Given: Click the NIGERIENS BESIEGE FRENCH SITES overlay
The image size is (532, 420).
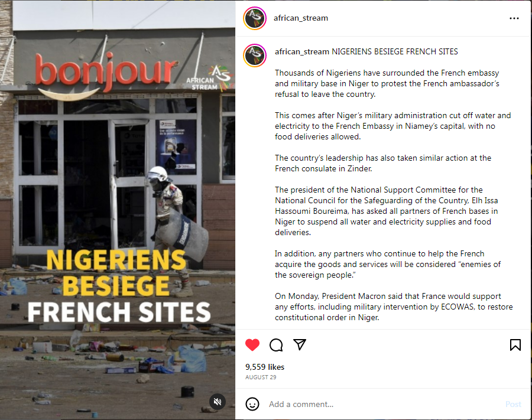Looking at the screenshot, I should tap(119, 286).
